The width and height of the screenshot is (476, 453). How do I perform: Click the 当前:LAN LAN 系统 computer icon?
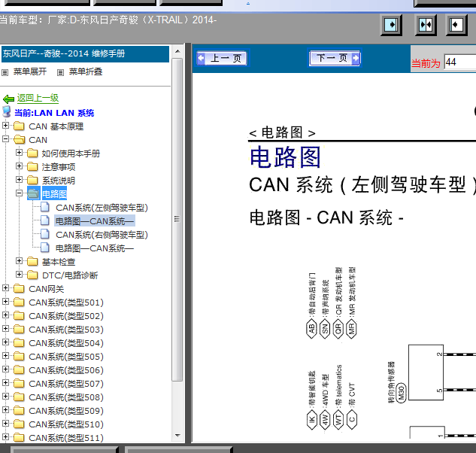coord(7,112)
